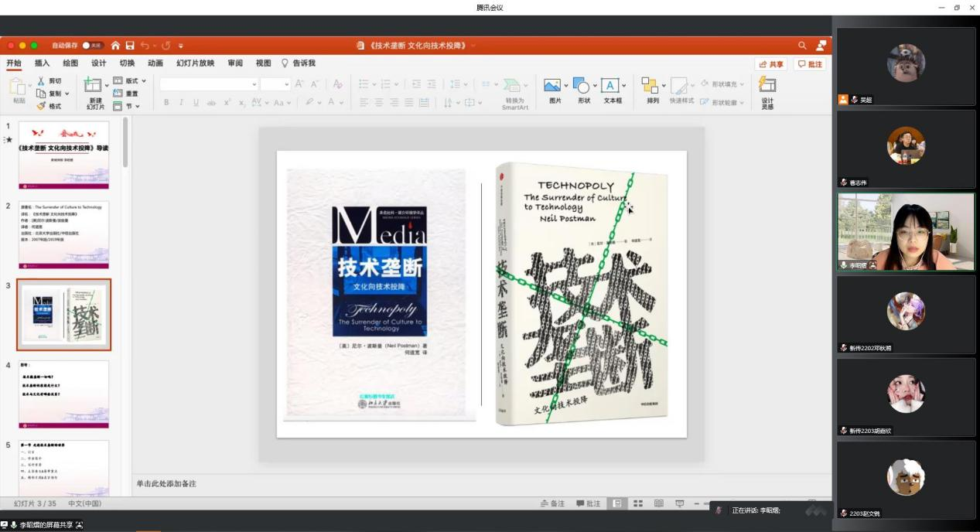Toggle the 自动保存 autosave switch
This screenshot has width=980, height=532.
(x=92, y=46)
